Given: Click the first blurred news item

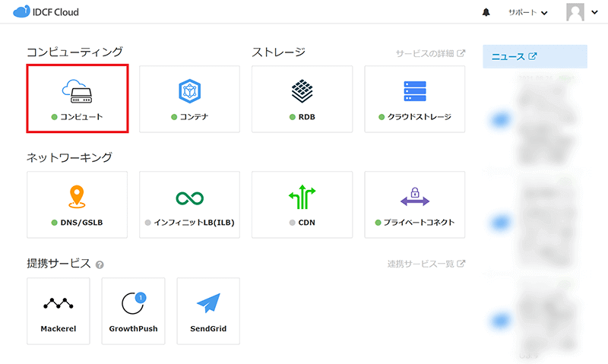Looking at the screenshot, I should (x=536, y=118).
